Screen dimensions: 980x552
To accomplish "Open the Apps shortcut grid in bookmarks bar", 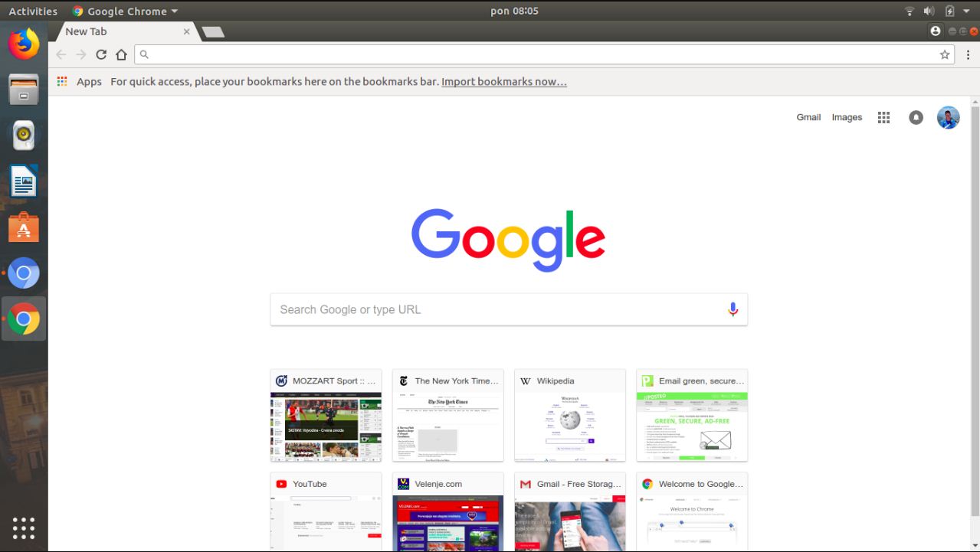I will pyautogui.click(x=63, y=81).
